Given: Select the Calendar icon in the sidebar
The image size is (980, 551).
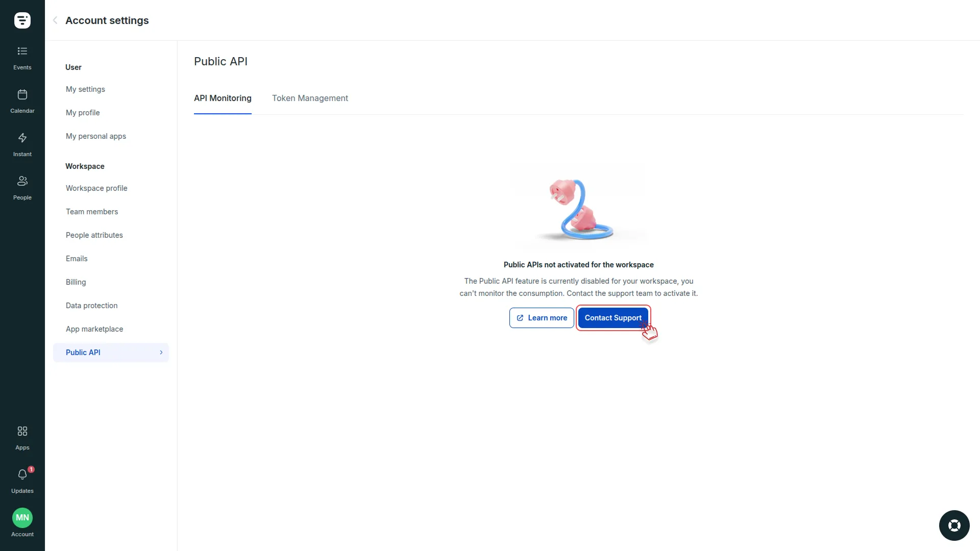Looking at the screenshot, I should pyautogui.click(x=22, y=101).
